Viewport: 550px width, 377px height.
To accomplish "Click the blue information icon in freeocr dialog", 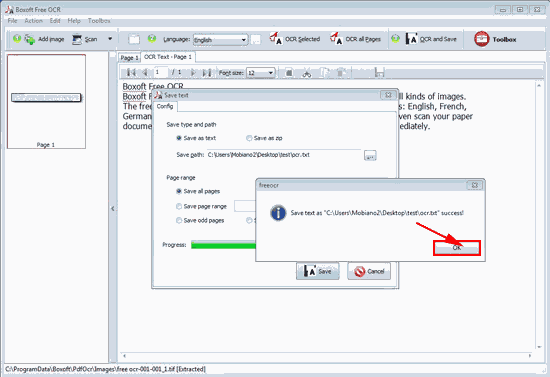I will (x=278, y=213).
